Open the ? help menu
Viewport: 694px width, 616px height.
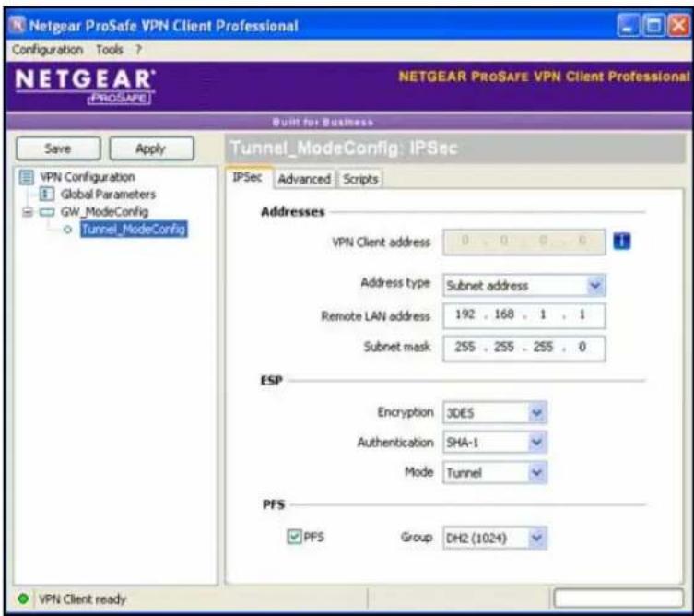[x=138, y=50]
